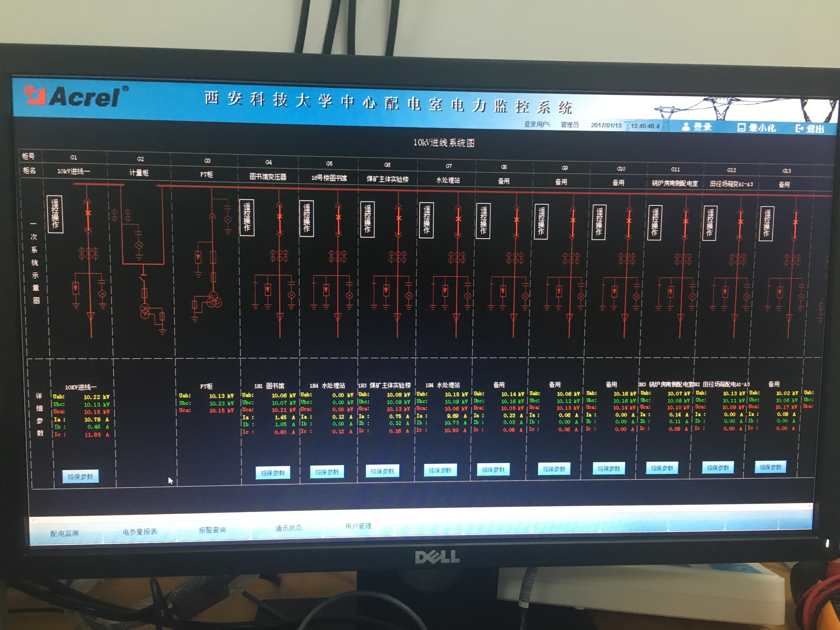This screenshot has width=840, height=630.
Task: Click 遥控操作 for G1 10kV进线一
Action: 55,214
